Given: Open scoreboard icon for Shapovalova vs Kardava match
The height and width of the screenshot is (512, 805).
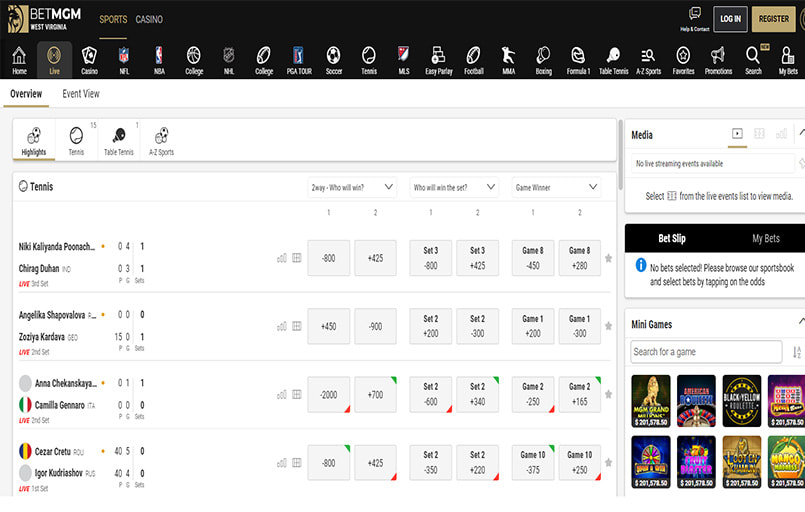Looking at the screenshot, I should tap(297, 326).
